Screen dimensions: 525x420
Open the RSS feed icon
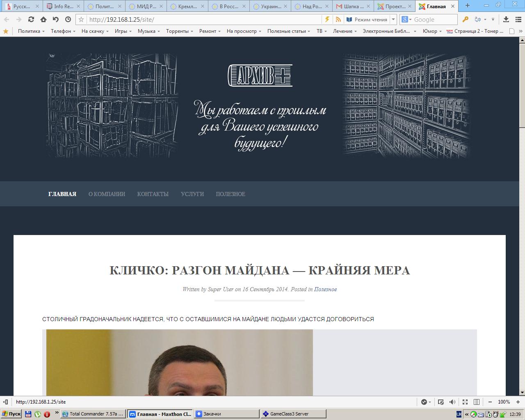(x=338, y=19)
